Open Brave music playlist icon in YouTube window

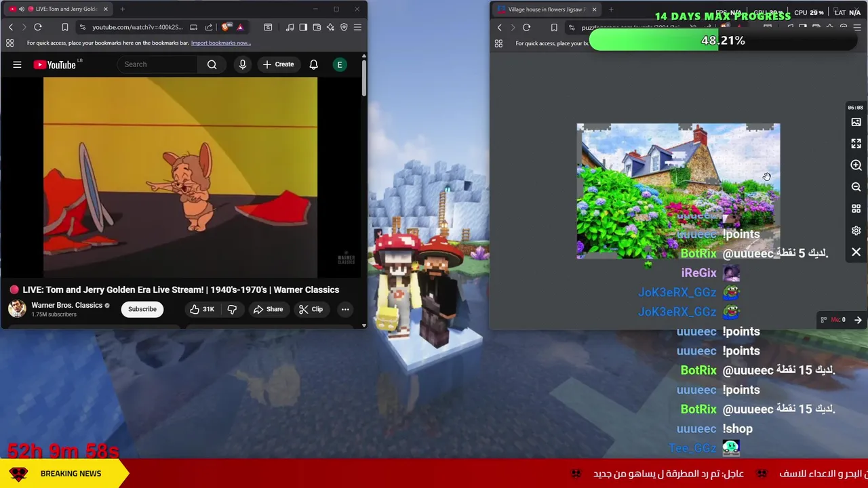[290, 27]
